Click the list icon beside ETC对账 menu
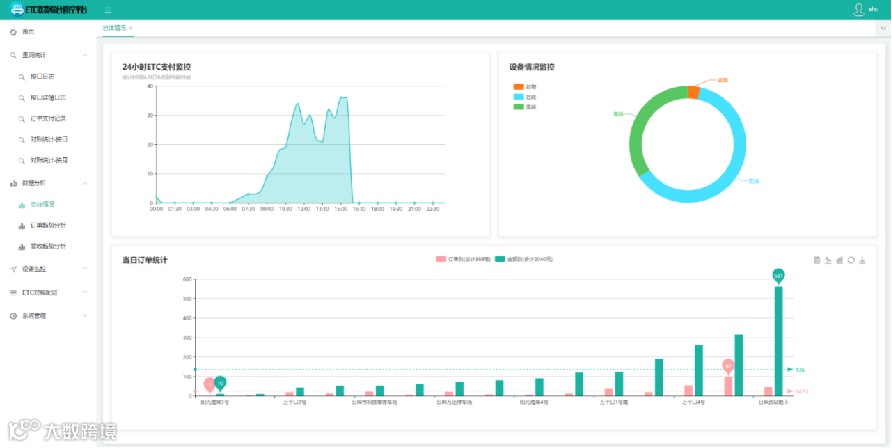This screenshot has height=448, width=892. point(14,292)
